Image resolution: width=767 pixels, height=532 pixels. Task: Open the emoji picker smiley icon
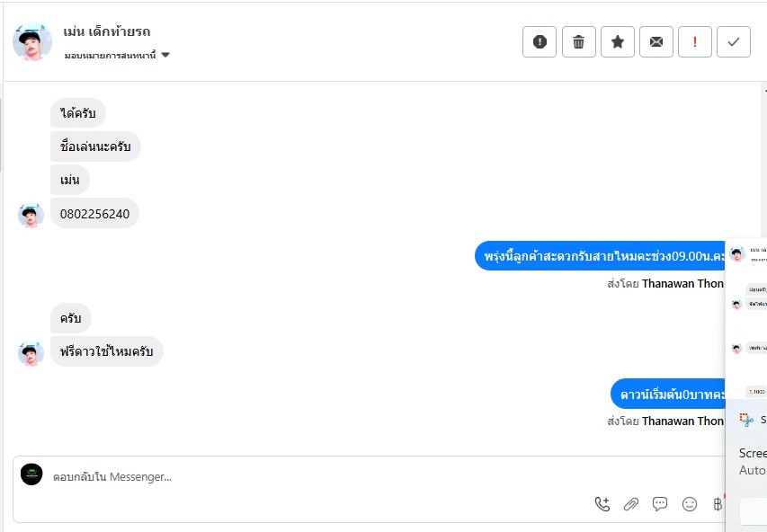coord(690,504)
